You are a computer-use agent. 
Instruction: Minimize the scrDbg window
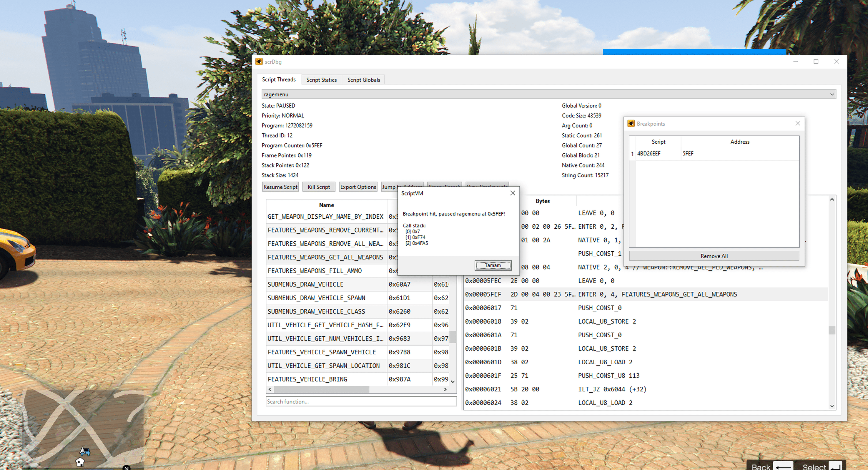pyautogui.click(x=796, y=62)
